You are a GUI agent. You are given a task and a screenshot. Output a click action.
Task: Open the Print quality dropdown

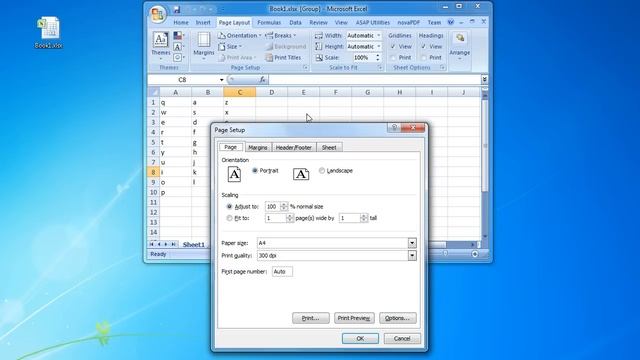pyautogui.click(x=412, y=256)
